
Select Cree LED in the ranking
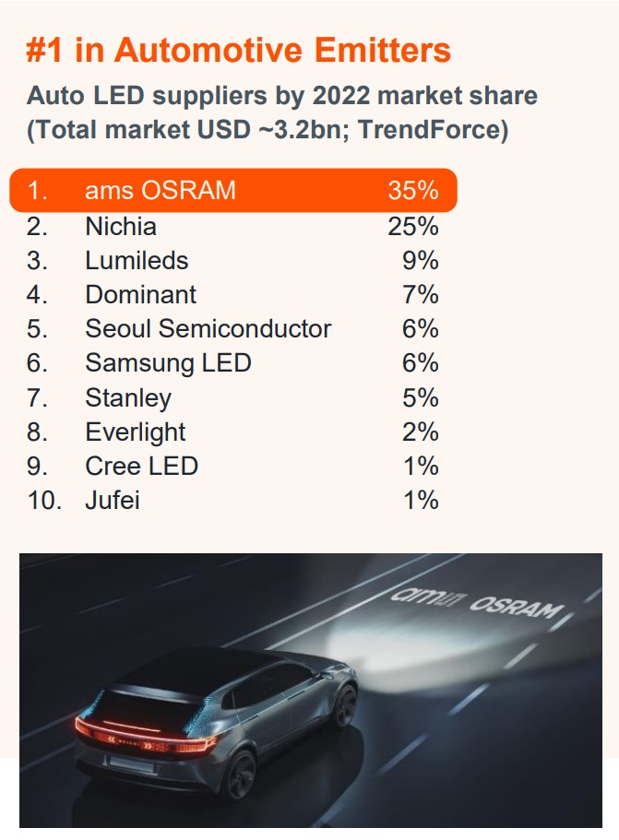pos(141,467)
